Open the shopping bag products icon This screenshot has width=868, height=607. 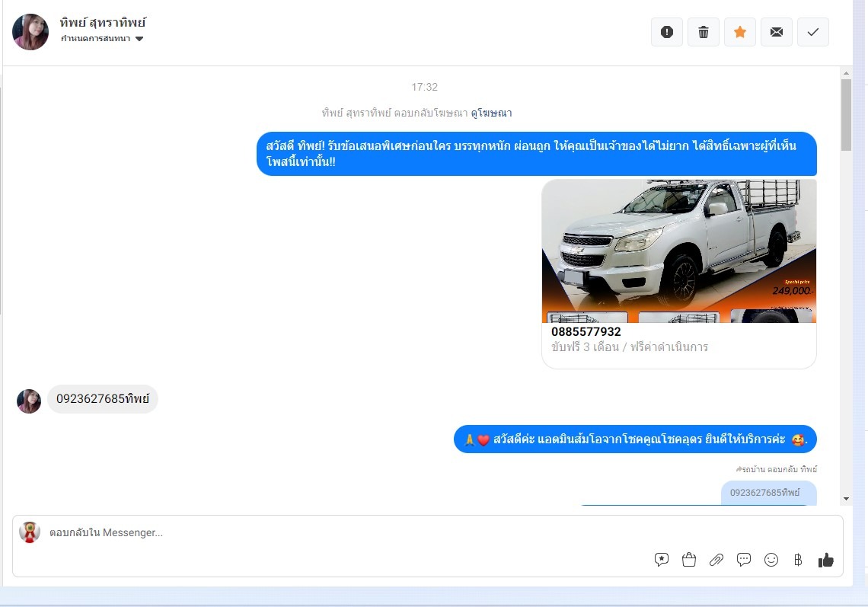pyautogui.click(x=688, y=560)
